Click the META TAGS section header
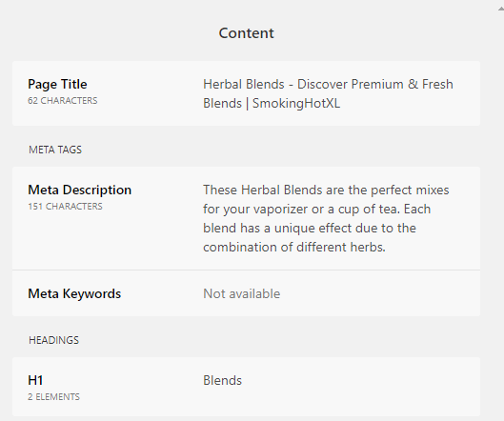Viewport: 504px width, 421px height. click(55, 150)
